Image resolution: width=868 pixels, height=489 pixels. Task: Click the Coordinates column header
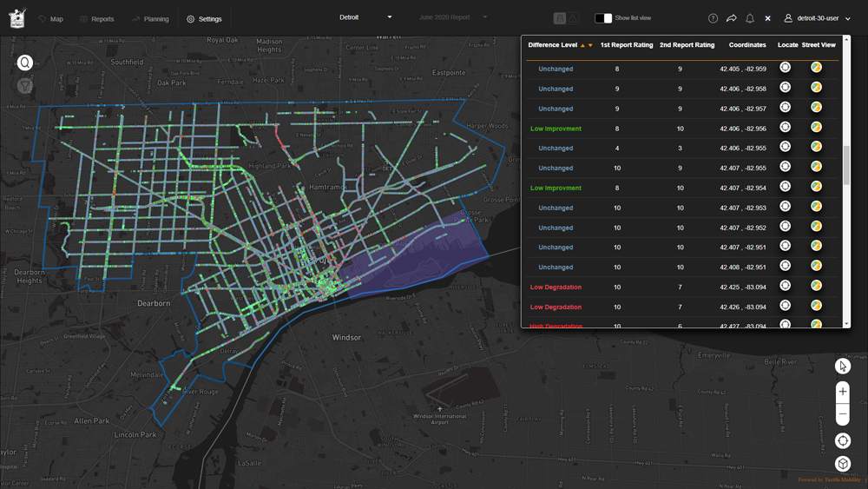(747, 45)
